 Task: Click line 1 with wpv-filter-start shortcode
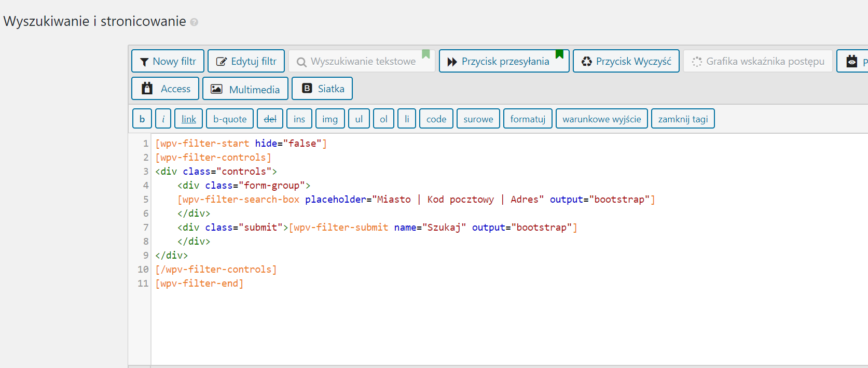pos(241,143)
